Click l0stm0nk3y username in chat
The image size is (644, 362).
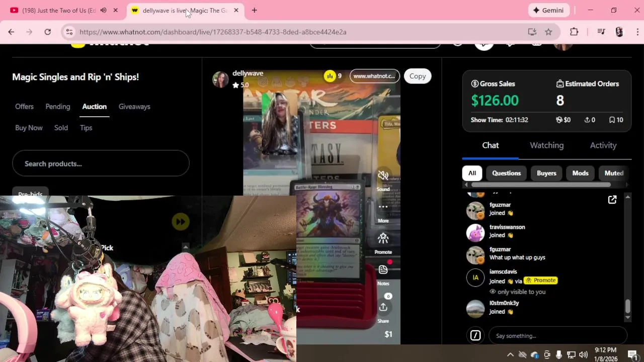point(504,303)
